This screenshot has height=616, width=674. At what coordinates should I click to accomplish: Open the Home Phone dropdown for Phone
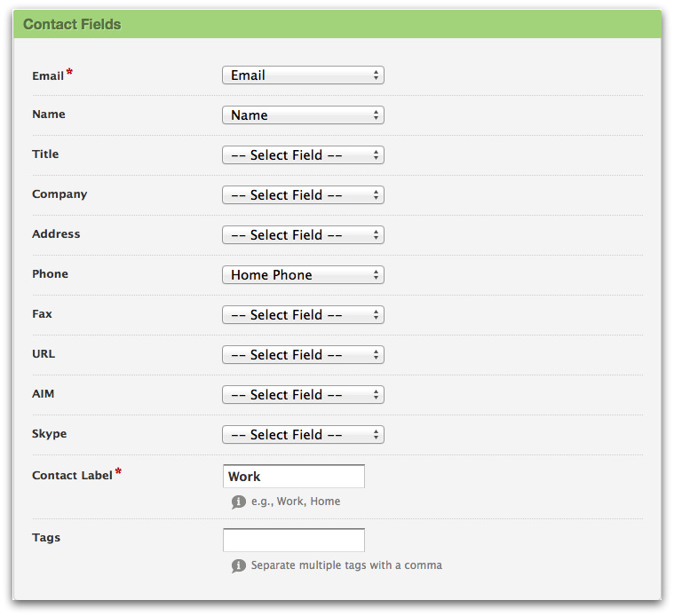303,275
